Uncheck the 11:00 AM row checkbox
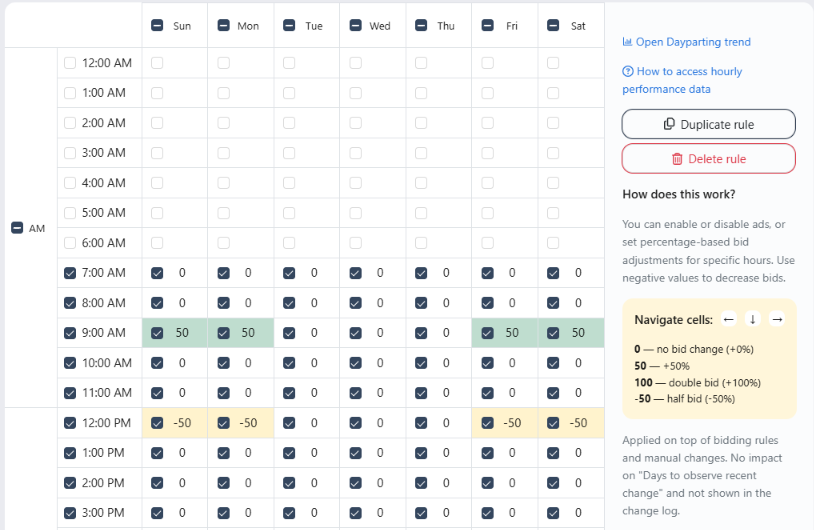The width and height of the screenshot is (814, 530). point(70,393)
